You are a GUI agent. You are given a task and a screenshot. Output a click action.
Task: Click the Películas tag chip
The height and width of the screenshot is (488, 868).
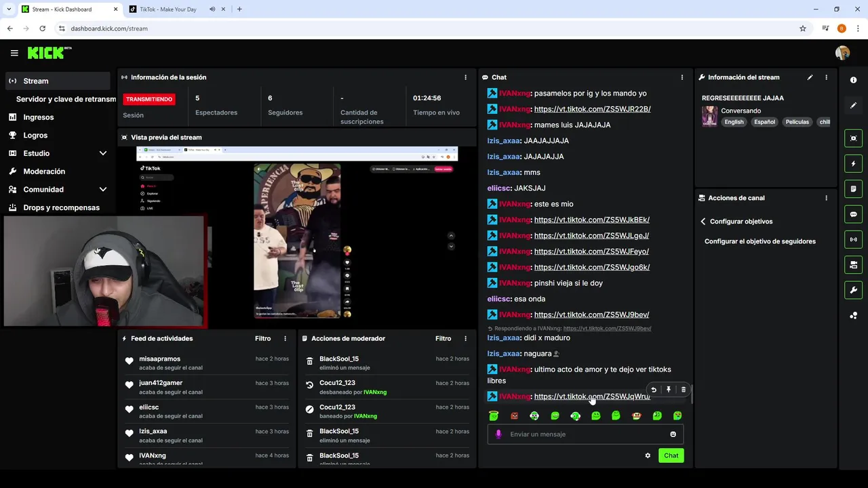click(797, 122)
